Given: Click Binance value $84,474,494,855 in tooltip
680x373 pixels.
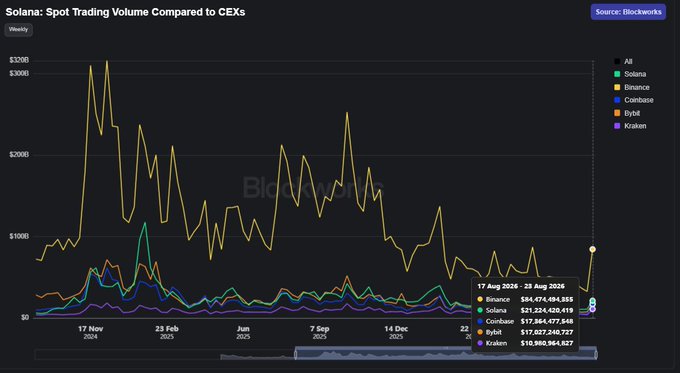Looking at the screenshot, I should click(547, 300).
